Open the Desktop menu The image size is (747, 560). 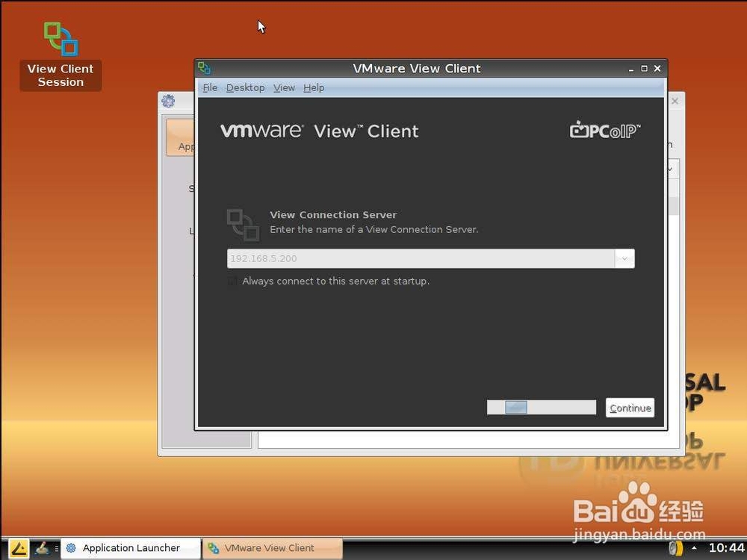[245, 87]
